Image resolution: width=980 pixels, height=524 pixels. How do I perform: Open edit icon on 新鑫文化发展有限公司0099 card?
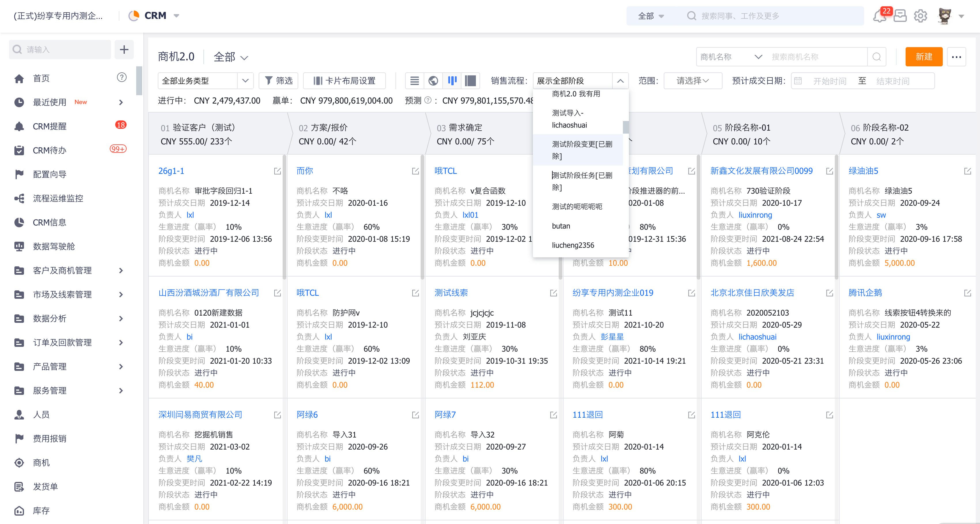(x=830, y=171)
